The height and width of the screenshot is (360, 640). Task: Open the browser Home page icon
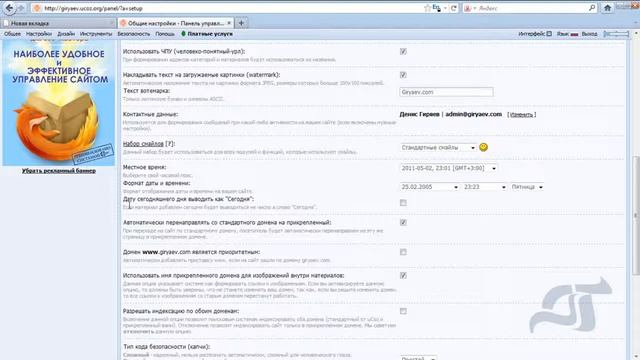(x=607, y=8)
